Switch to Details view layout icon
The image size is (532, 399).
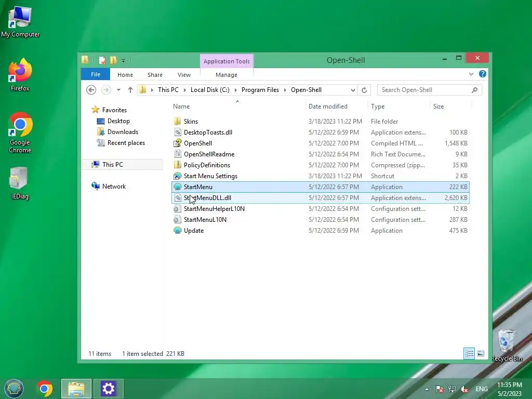click(x=469, y=353)
